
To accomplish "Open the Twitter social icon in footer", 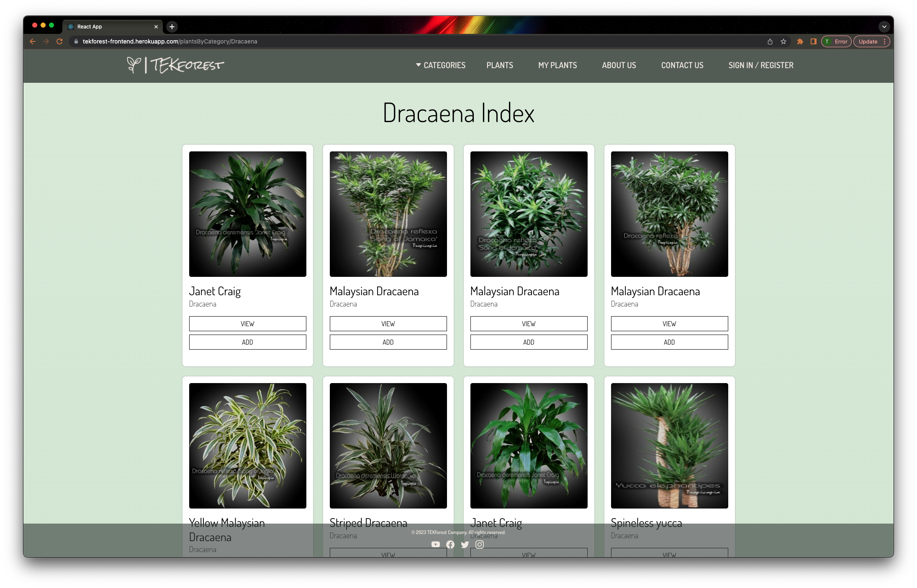I will coord(465,545).
